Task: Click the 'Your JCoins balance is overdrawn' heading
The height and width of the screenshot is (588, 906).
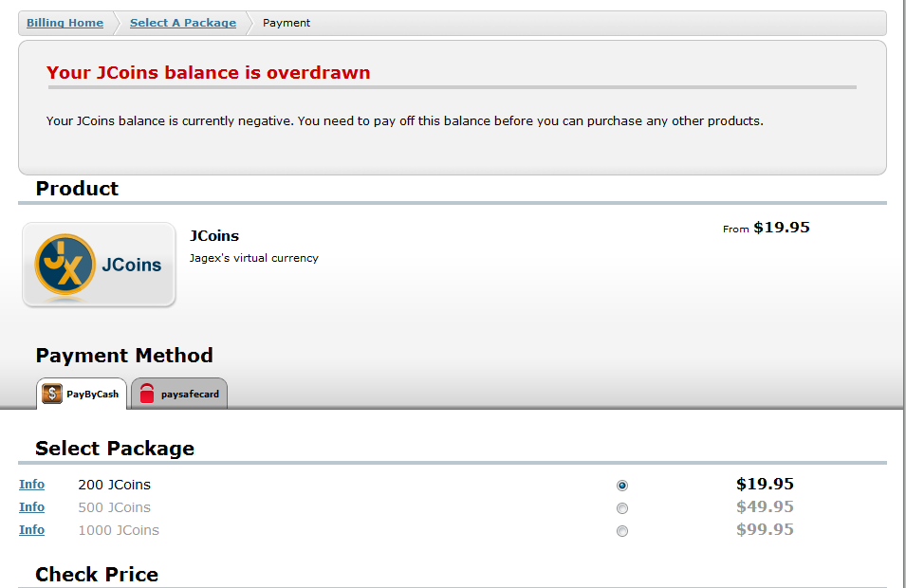Action: point(208,73)
